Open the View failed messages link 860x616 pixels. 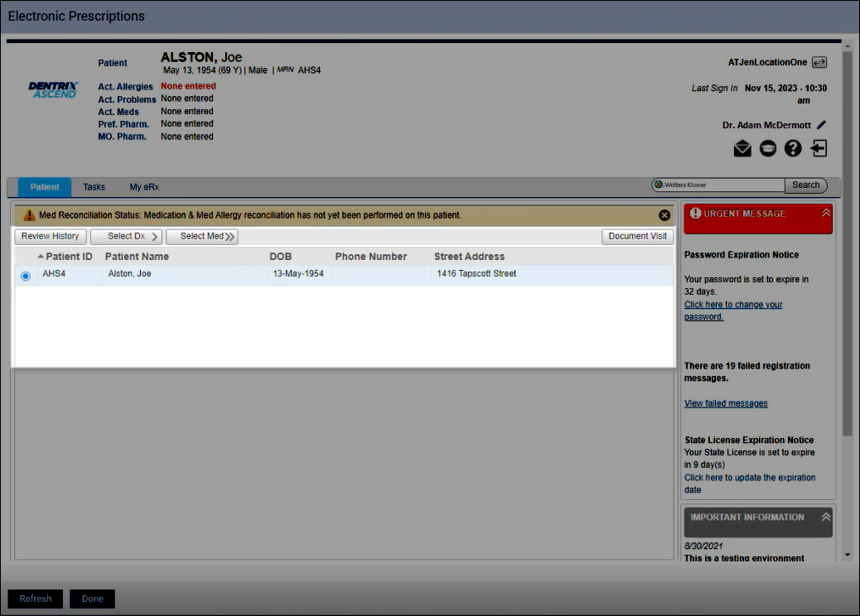tap(726, 404)
